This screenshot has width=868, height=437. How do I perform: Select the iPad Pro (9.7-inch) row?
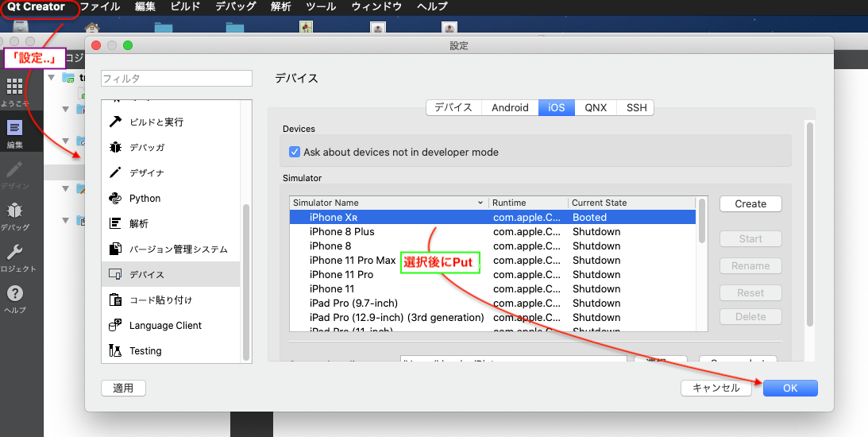pyautogui.click(x=492, y=304)
